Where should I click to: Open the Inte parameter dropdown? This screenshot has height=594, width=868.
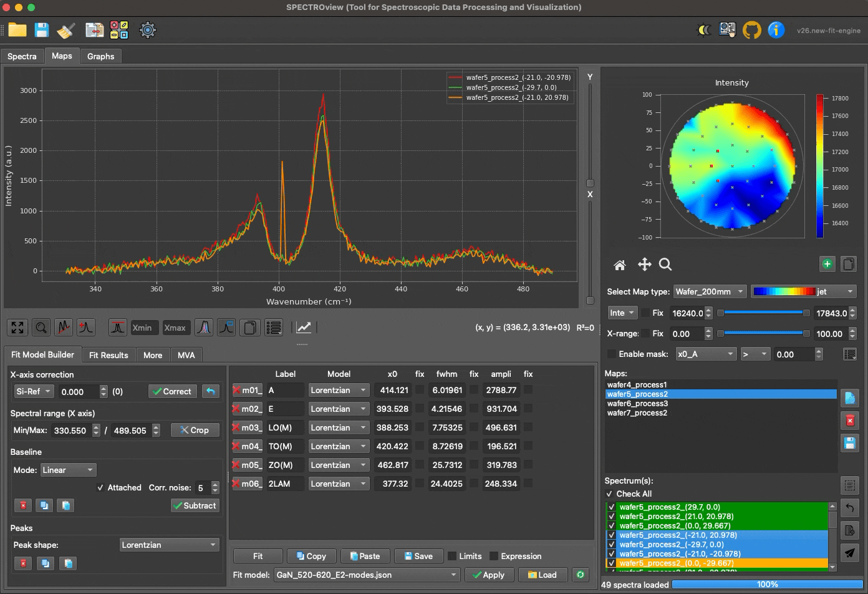[622, 313]
